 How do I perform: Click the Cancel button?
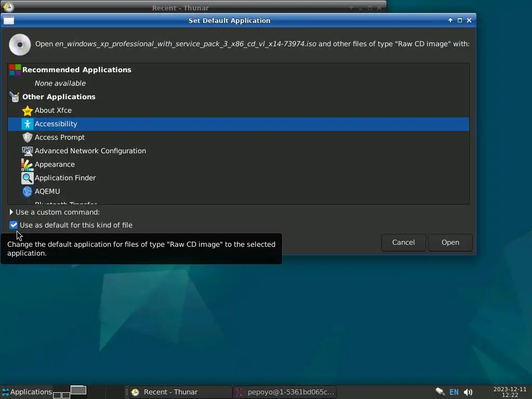(x=403, y=243)
